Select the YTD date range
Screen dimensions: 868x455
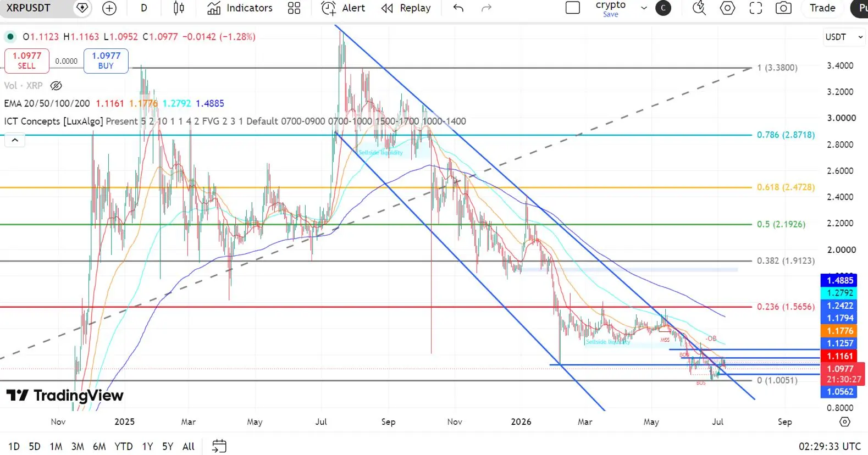coord(123,446)
